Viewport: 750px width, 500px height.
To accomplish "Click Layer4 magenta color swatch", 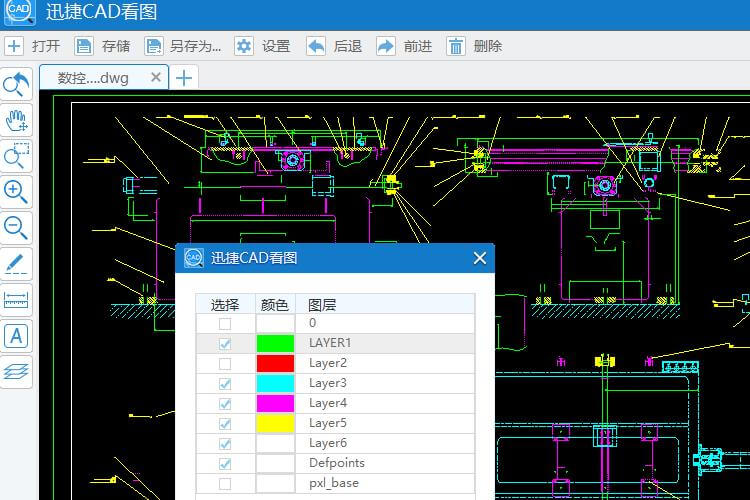I will (276, 403).
